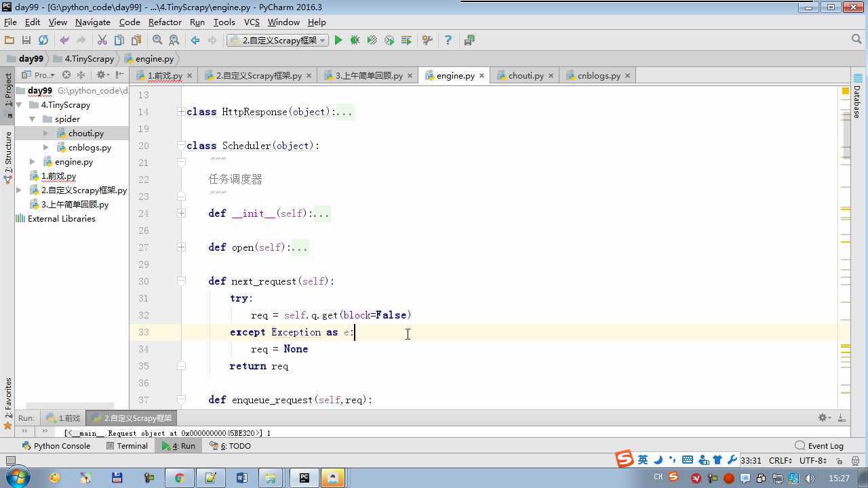This screenshot has height=488, width=868.
Task: Expand cnblogs.py node in project tree
Action: click(45, 148)
